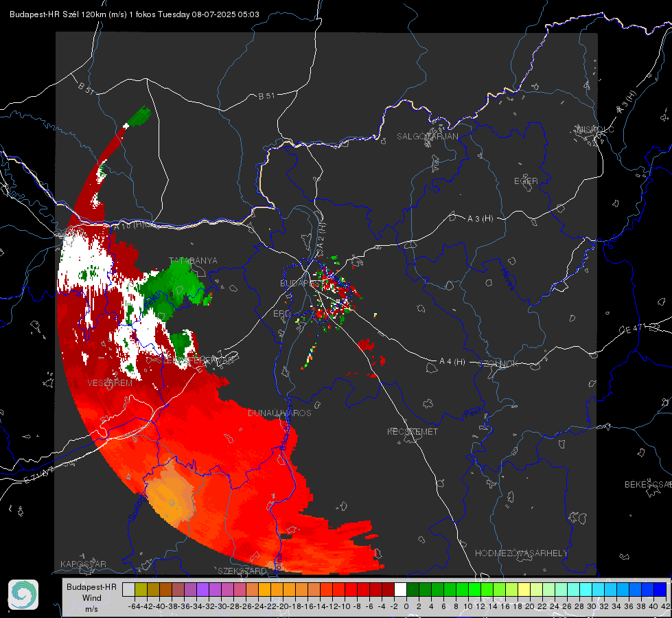
Task: Click the SZEKSZÁRD city label
Action: coord(242,571)
